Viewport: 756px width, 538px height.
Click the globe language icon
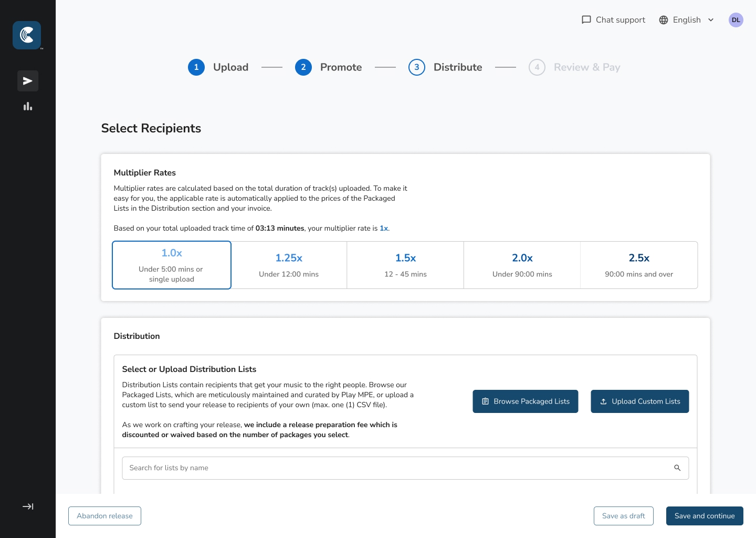(664, 20)
